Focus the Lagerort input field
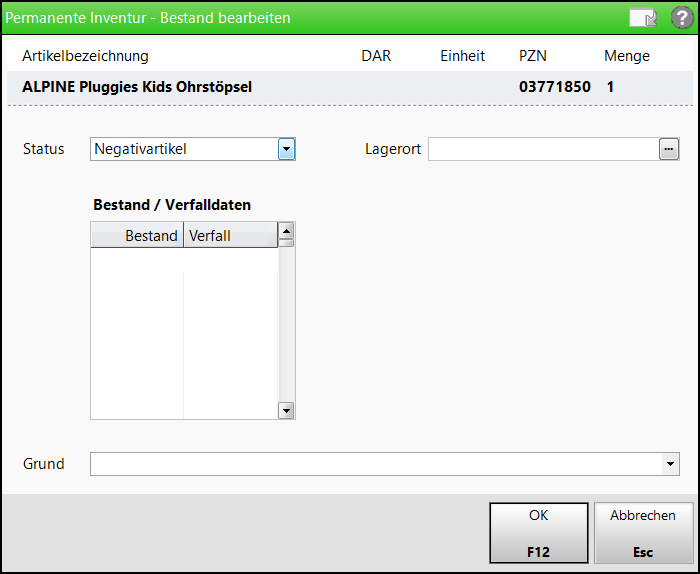 tap(544, 149)
